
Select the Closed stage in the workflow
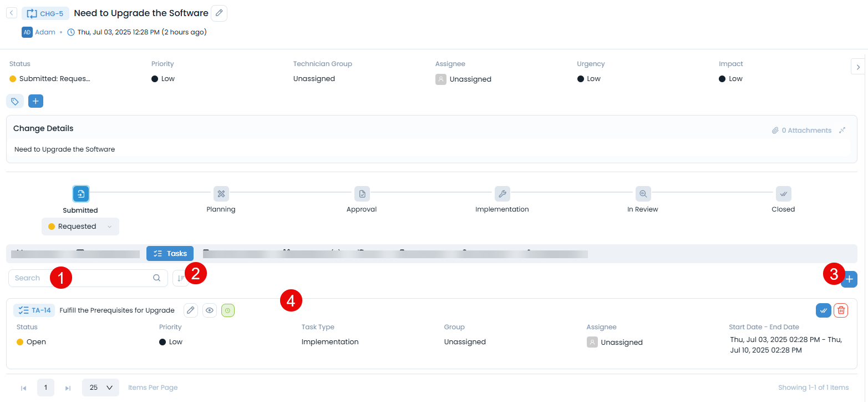[x=783, y=194]
